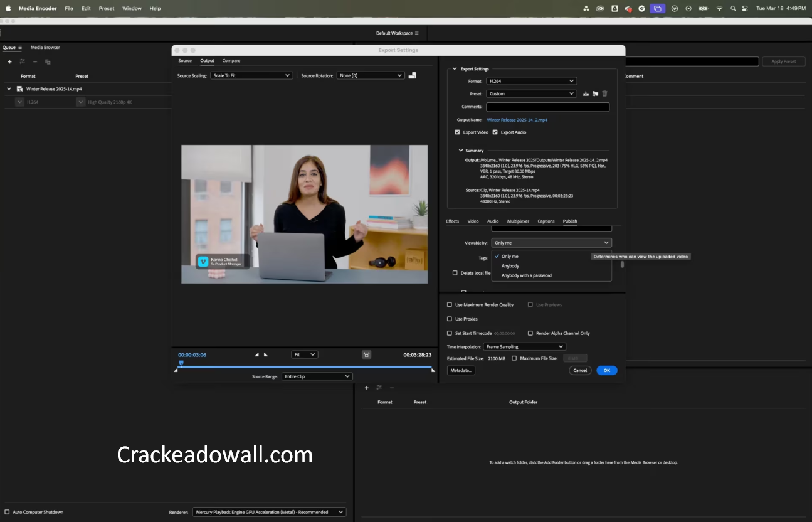The width and height of the screenshot is (812, 522).
Task: Click the Set In Point marker icon
Action: click(257, 354)
